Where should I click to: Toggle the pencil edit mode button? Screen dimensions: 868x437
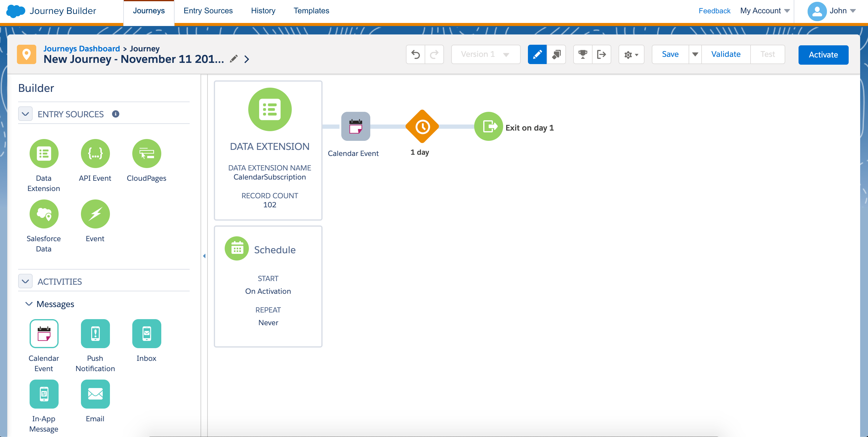click(537, 54)
